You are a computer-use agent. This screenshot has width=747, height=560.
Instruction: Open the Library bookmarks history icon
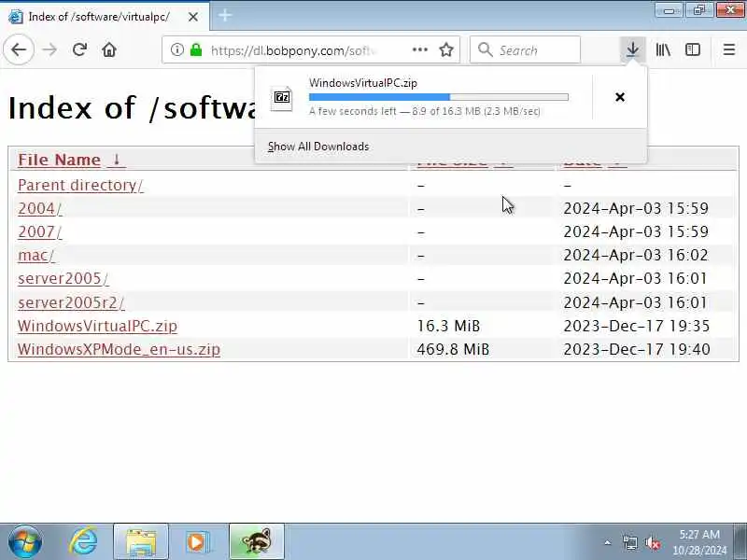click(663, 49)
